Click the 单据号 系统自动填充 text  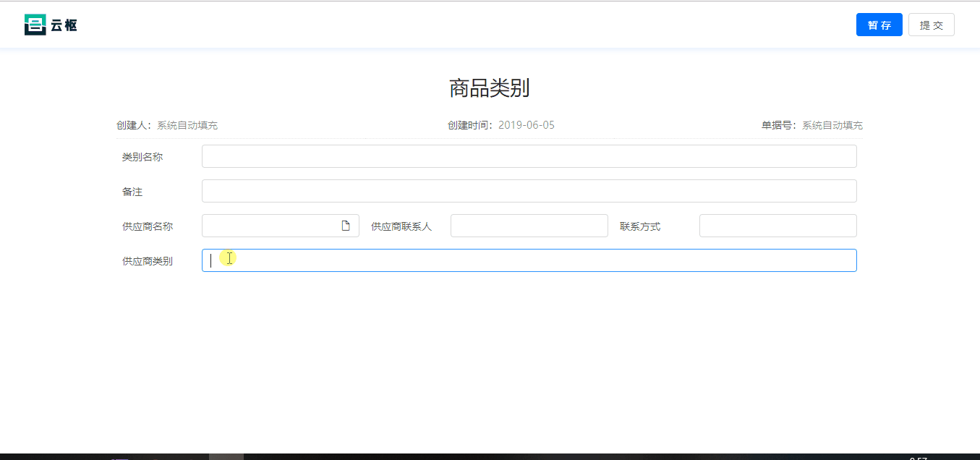click(x=832, y=125)
